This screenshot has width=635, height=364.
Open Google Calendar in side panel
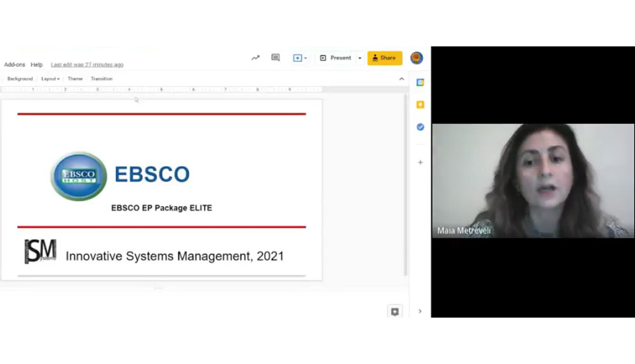pos(420,82)
